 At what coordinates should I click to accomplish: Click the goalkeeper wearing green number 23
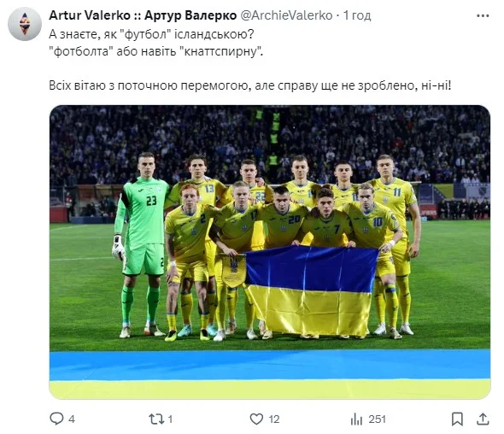[x=142, y=244]
